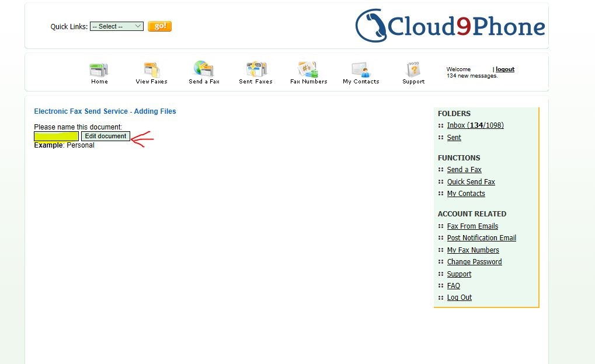Click the FUNCTIONS section heading
The image size is (595, 364).
pyautogui.click(x=459, y=157)
